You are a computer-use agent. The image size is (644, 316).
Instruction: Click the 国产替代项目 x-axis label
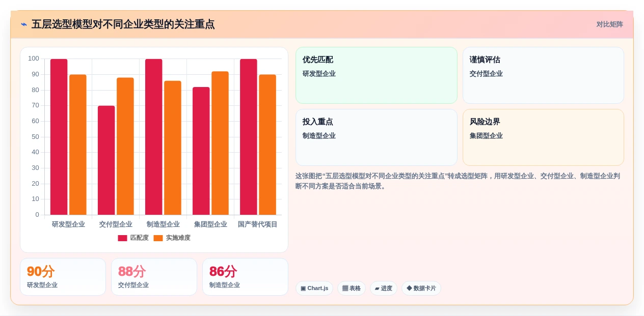(258, 224)
